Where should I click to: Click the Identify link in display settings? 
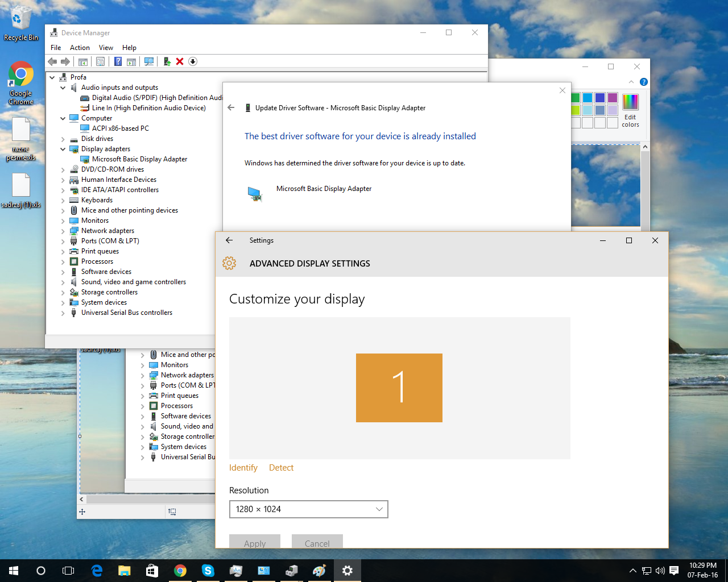pos(243,468)
